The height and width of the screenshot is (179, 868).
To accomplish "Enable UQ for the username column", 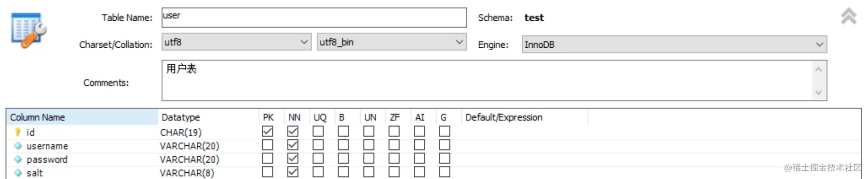I will click(318, 145).
